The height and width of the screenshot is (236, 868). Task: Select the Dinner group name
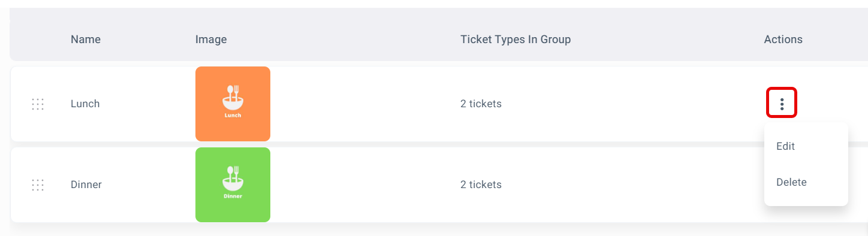point(86,184)
